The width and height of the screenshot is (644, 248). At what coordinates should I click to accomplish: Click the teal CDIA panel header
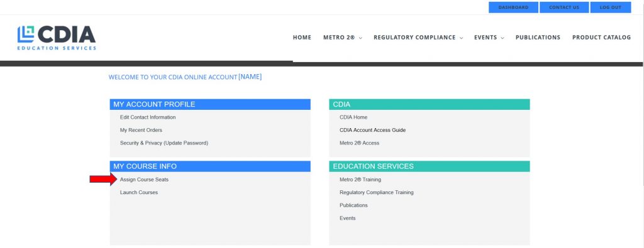pyautogui.click(x=429, y=104)
